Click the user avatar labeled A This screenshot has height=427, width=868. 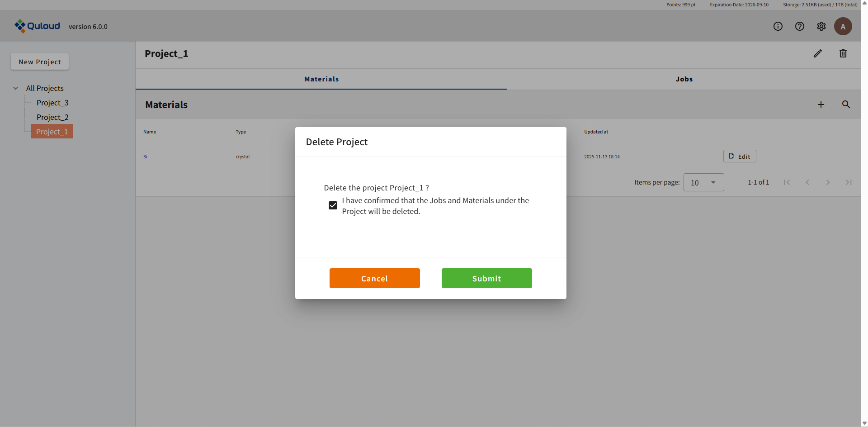pos(843,26)
